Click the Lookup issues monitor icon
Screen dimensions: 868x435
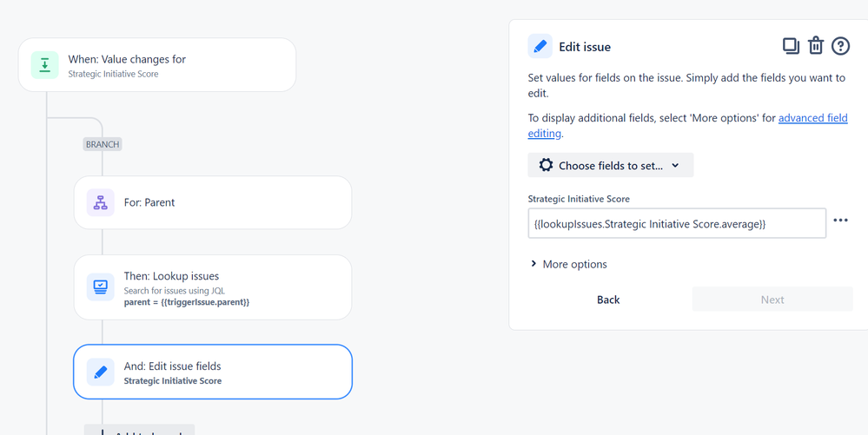101,287
